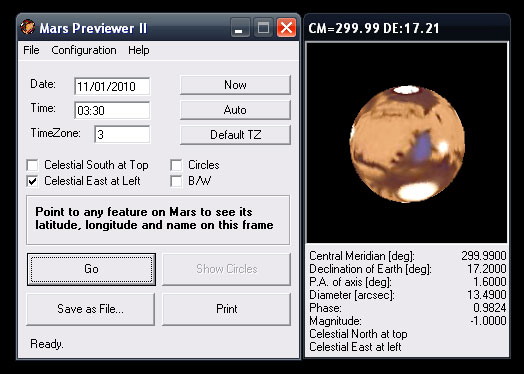Click the Print button
The width and height of the screenshot is (524, 374).
tap(227, 309)
